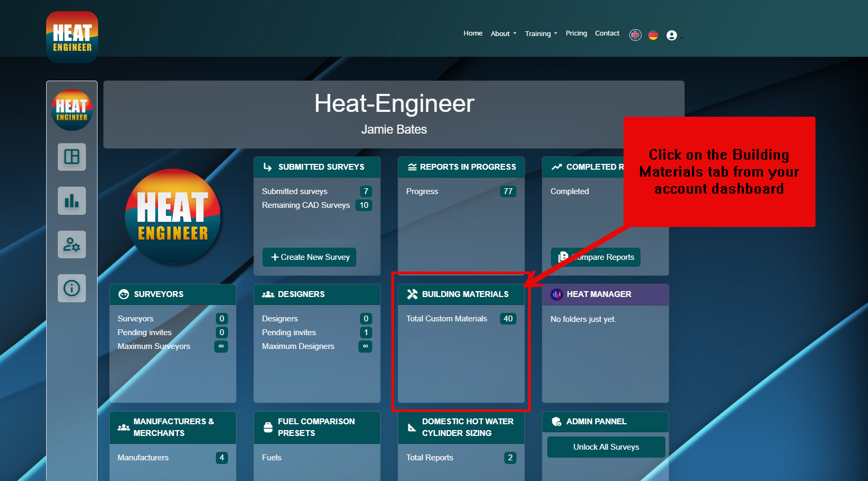Open the Building Materials card header
The width and height of the screenshot is (868, 481).
[461, 294]
